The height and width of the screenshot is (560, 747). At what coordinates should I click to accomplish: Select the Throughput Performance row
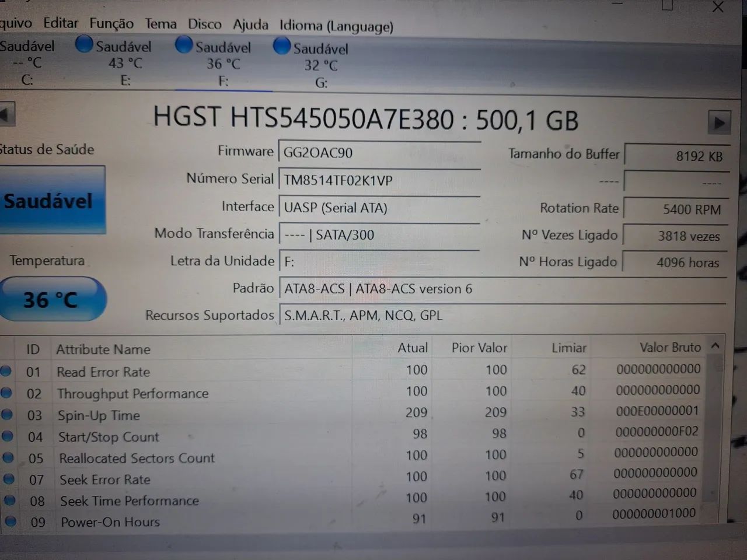[352, 392]
